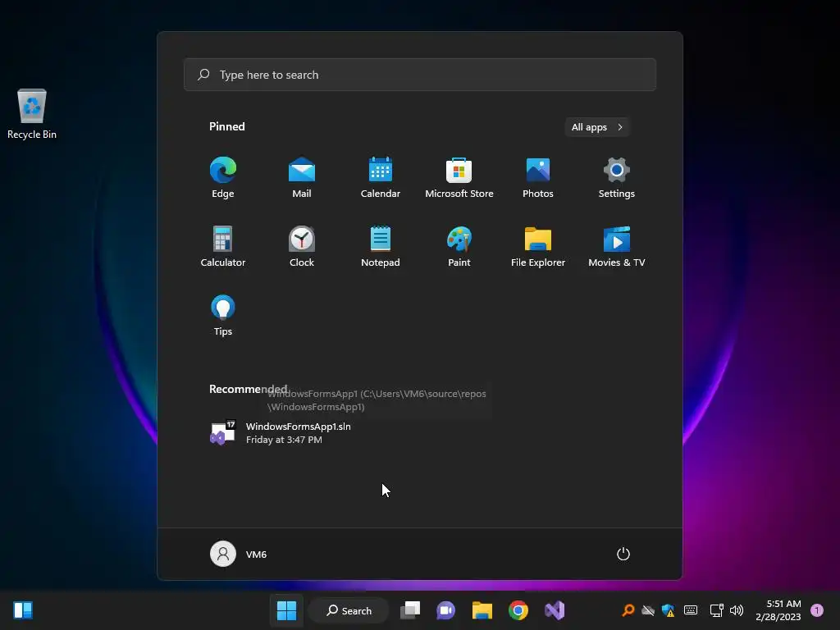The width and height of the screenshot is (840, 630).
Task: Open the touch keyboard tray icon
Action: coord(691,610)
